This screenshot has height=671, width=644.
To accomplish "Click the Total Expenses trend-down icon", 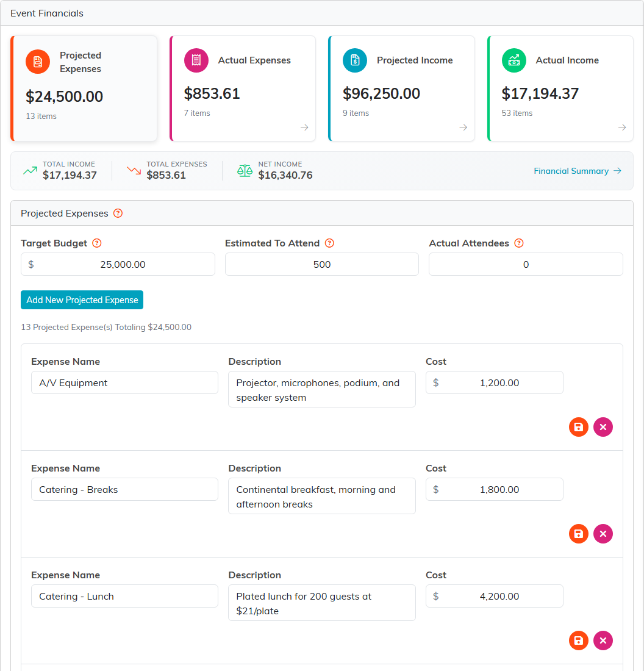I will pyautogui.click(x=134, y=171).
